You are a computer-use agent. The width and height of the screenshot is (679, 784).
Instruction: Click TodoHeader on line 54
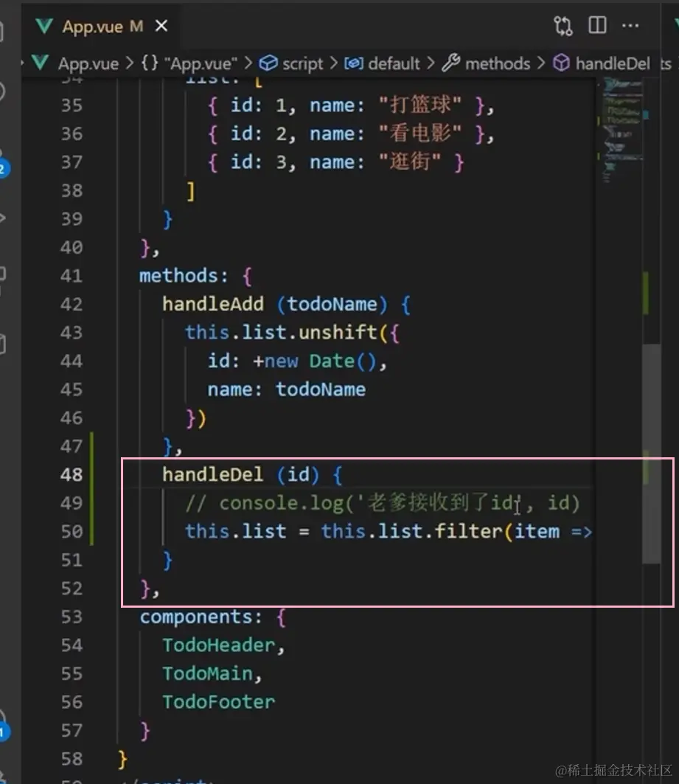tap(218, 645)
